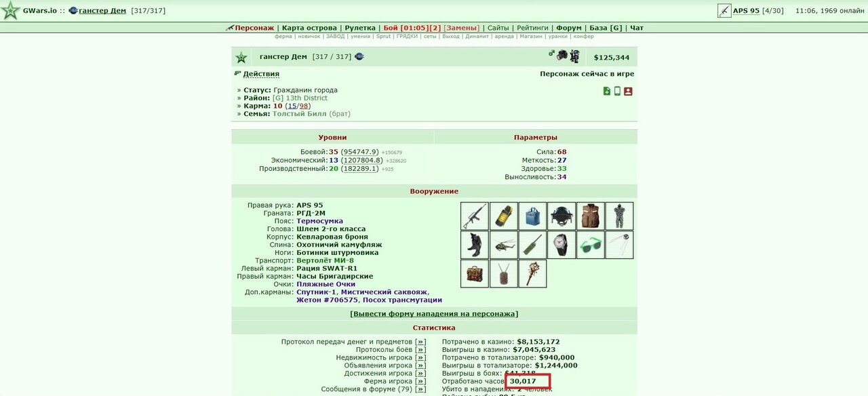Click the mobile phone icon
Viewport: 868px width, 396px height.
pos(617,91)
